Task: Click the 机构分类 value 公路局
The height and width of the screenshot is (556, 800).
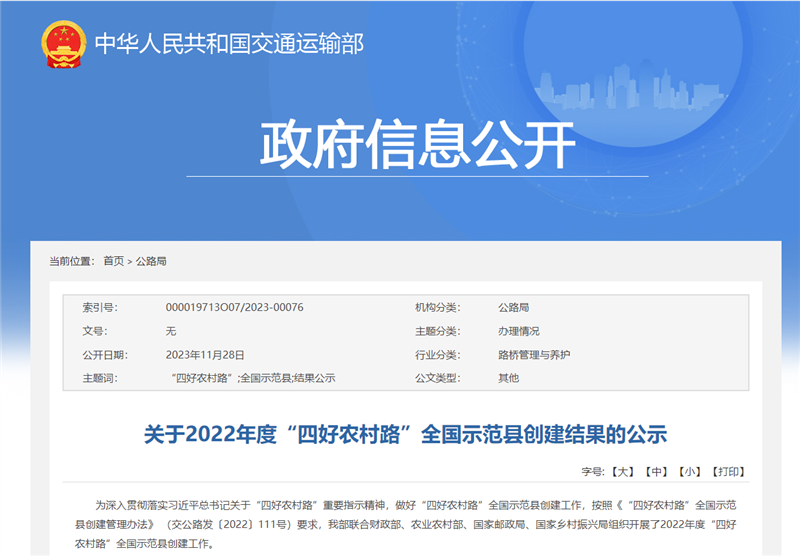Action: [513, 307]
